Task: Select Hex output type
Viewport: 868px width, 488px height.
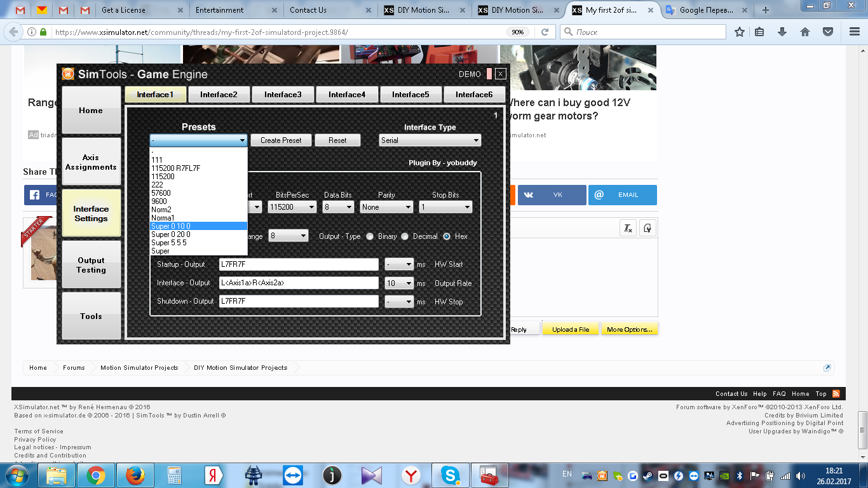Action: pyautogui.click(x=447, y=236)
